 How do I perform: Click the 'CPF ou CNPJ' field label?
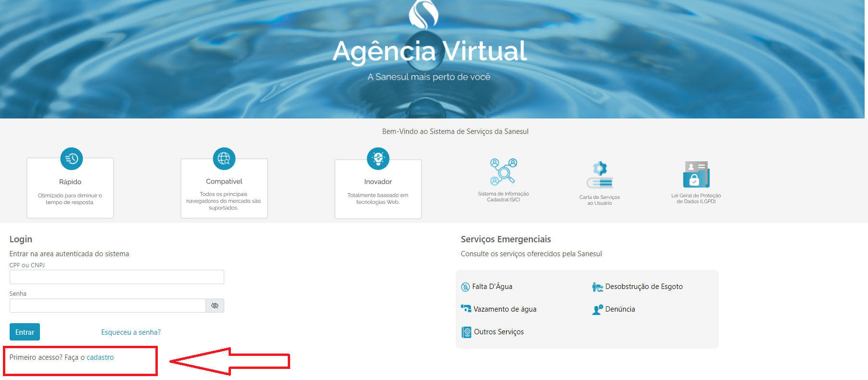pos(27,265)
